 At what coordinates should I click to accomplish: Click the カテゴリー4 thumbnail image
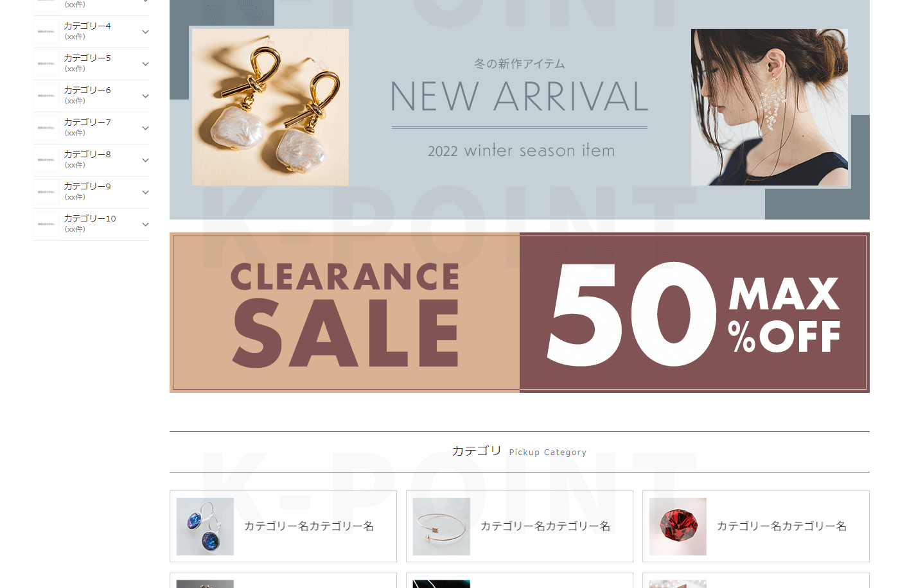click(x=46, y=31)
